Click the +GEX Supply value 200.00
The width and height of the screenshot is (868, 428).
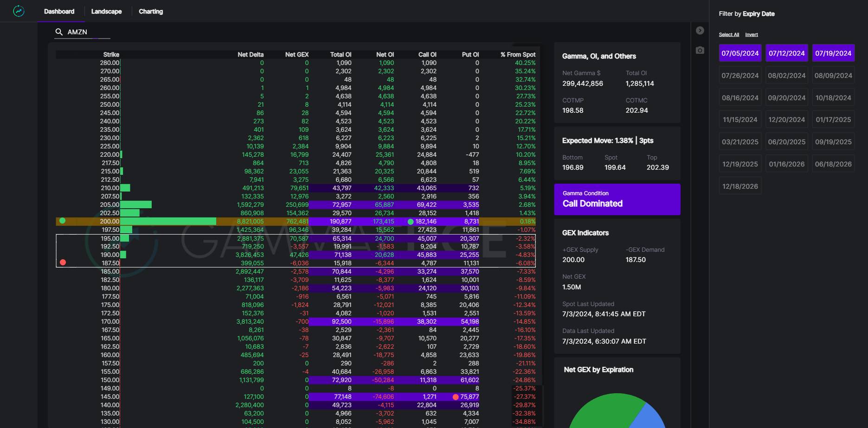573,260
